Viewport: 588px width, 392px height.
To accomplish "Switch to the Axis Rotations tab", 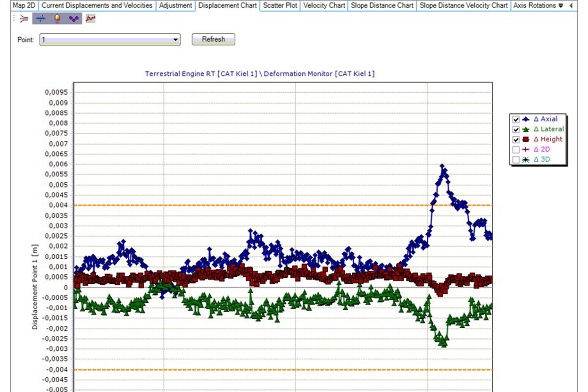I will [534, 5].
